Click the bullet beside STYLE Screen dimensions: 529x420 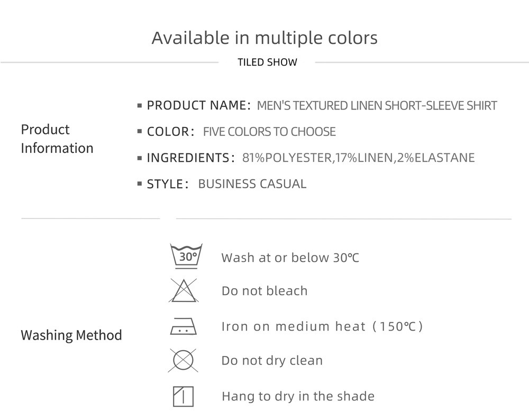coord(140,184)
